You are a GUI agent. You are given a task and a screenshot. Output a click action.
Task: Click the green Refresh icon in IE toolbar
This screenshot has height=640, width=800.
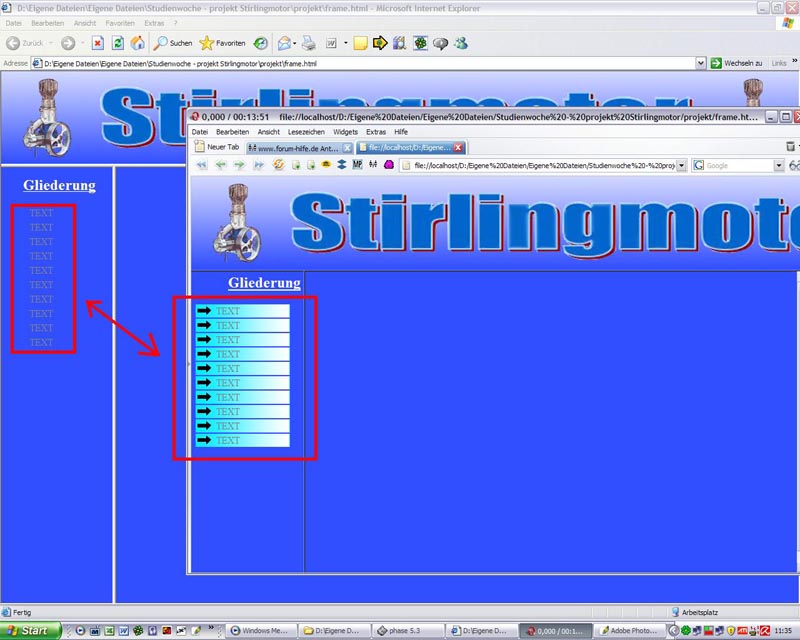click(117, 43)
